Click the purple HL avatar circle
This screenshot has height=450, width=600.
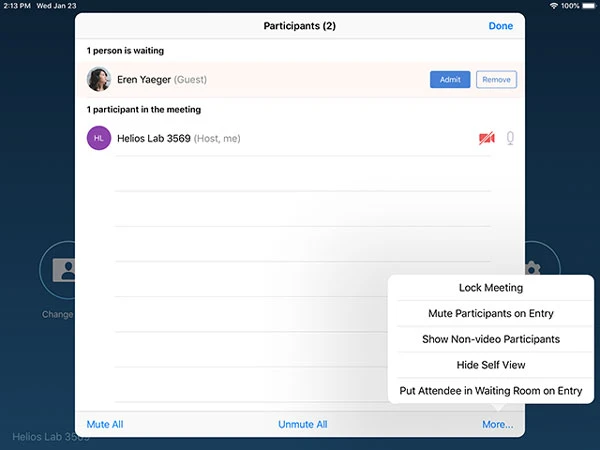click(x=99, y=138)
